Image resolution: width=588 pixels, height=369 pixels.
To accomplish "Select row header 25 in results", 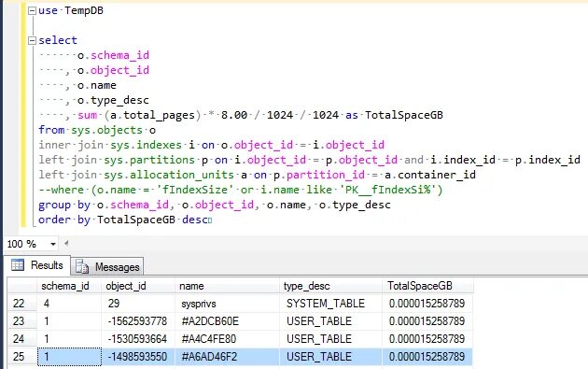I will click(x=22, y=356).
